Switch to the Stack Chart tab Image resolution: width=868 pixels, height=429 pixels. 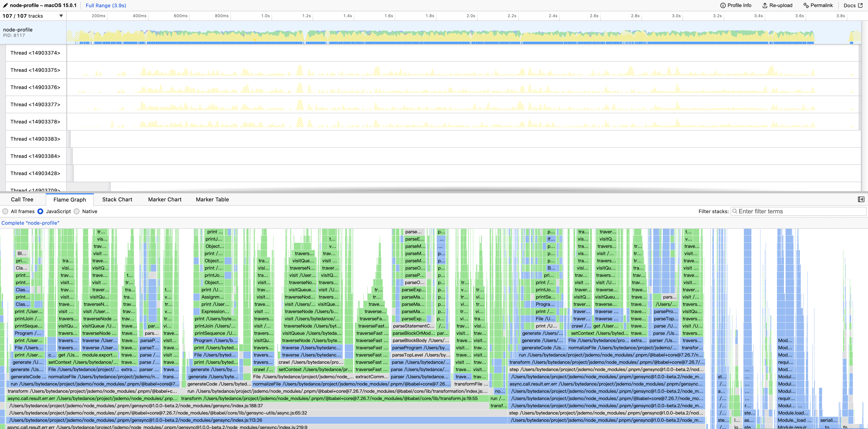tap(117, 200)
